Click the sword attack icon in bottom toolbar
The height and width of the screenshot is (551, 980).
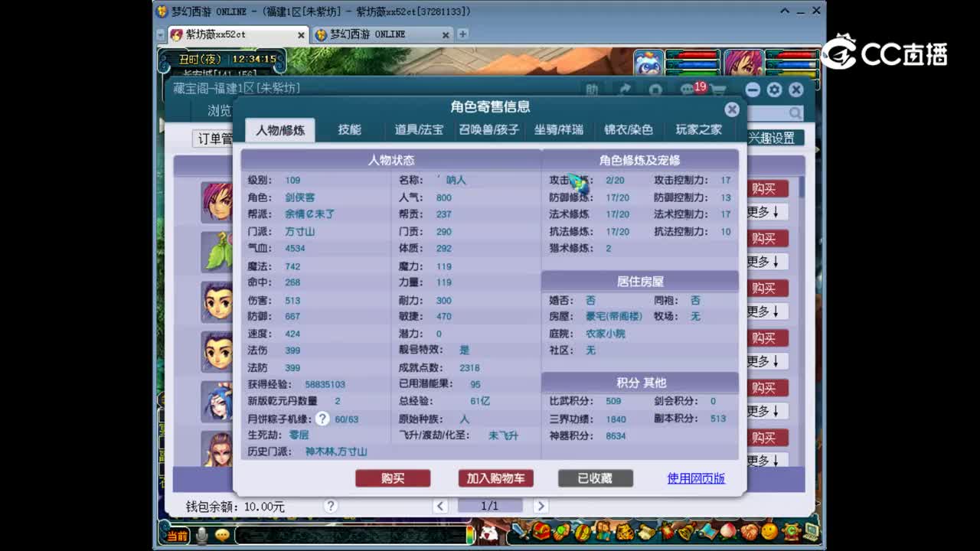pos(520,531)
